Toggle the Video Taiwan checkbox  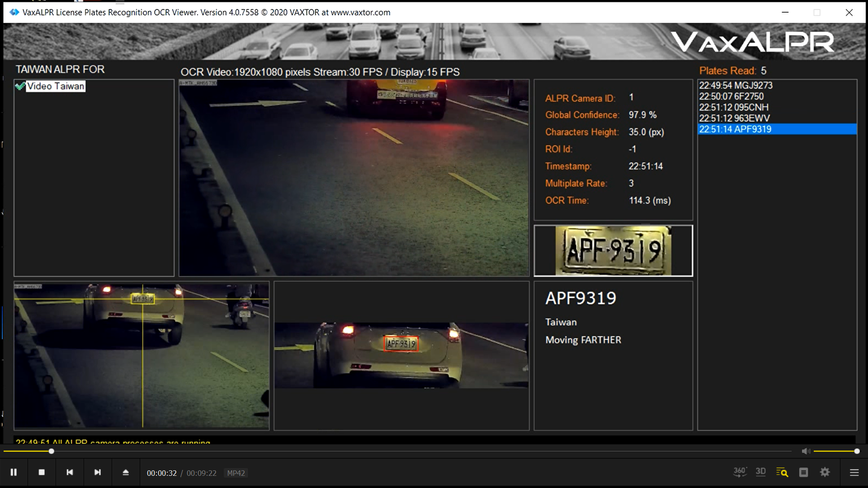[x=20, y=86]
